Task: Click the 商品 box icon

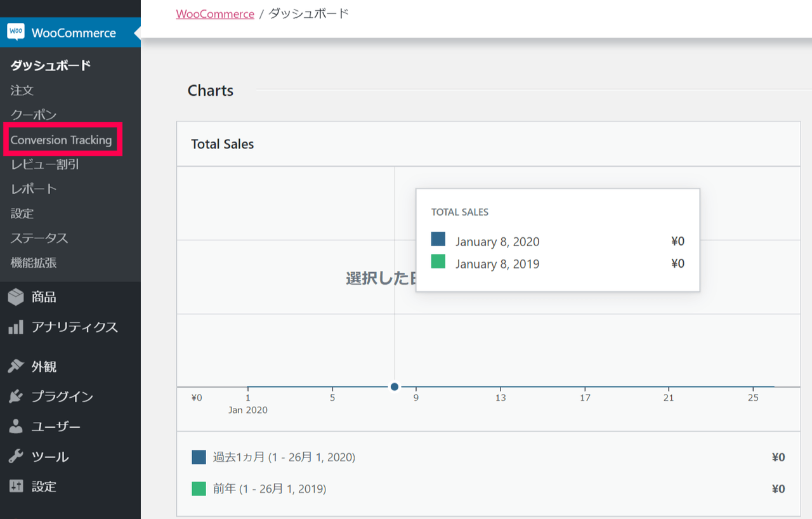Action: [16, 297]
